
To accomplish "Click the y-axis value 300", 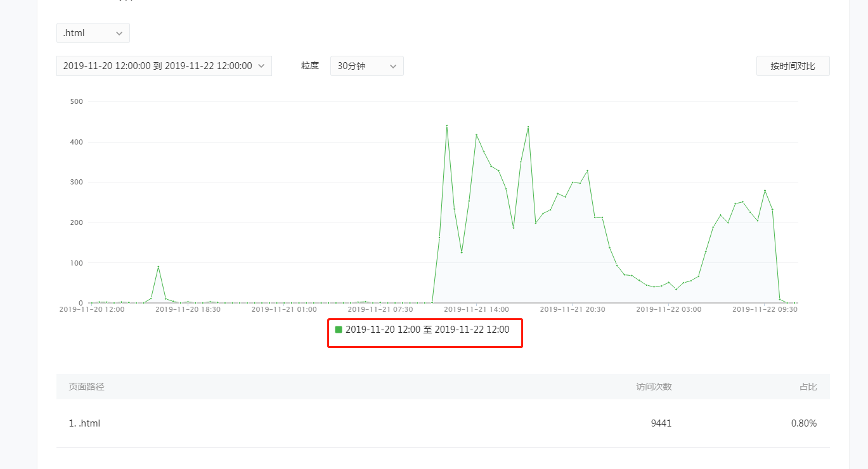I will coord(76,182).
